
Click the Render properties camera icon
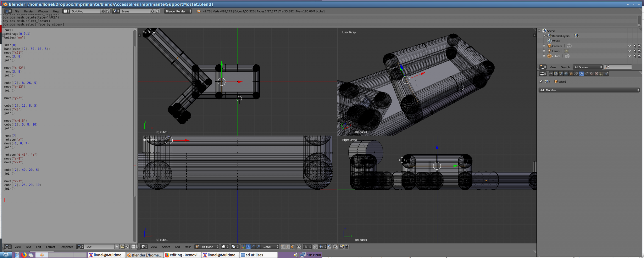(551, 74)
